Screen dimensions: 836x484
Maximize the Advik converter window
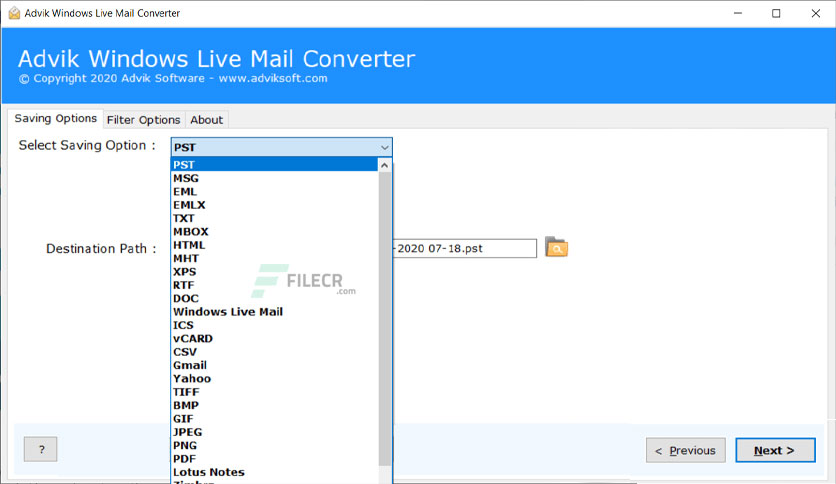(x=776, y=13)
